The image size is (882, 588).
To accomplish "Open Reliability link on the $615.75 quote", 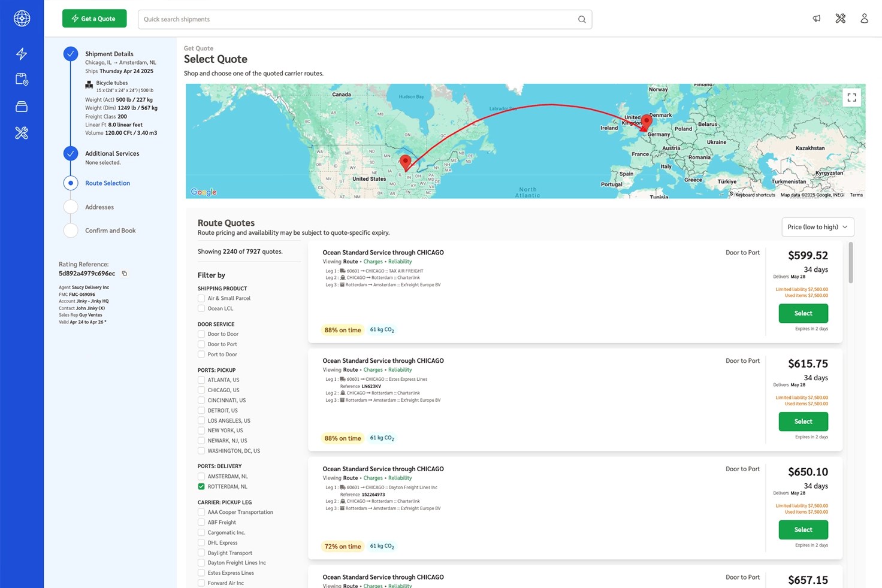I will (400, 370).
